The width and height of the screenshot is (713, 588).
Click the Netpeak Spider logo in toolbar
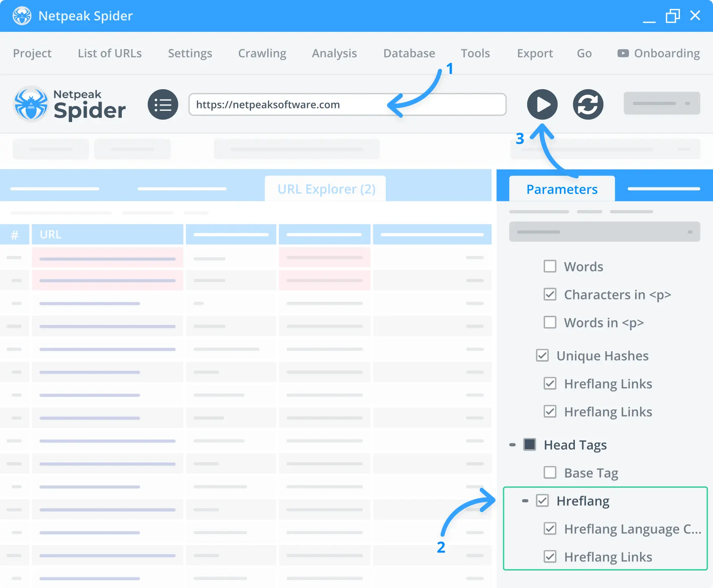coord(70,104)
